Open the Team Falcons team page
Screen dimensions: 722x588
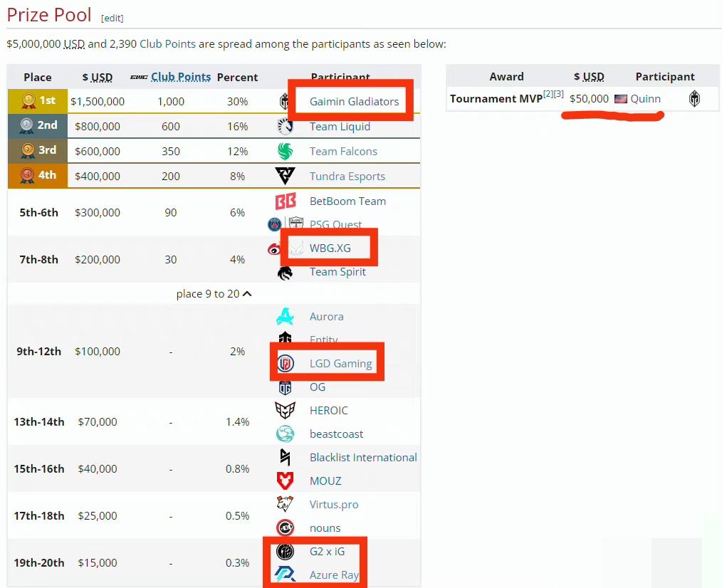pyautogui.click(x=343, y=152)
